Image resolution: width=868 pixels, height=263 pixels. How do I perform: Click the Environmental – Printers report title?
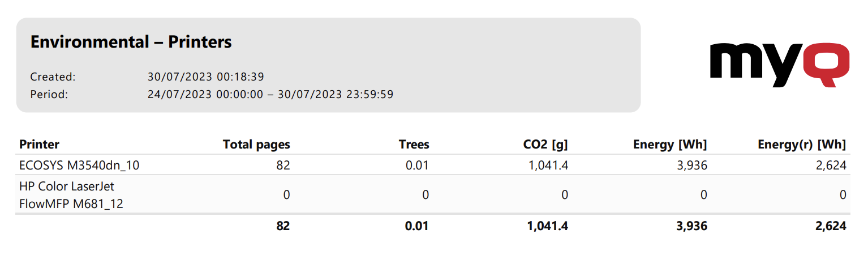[x=131, y=42]
